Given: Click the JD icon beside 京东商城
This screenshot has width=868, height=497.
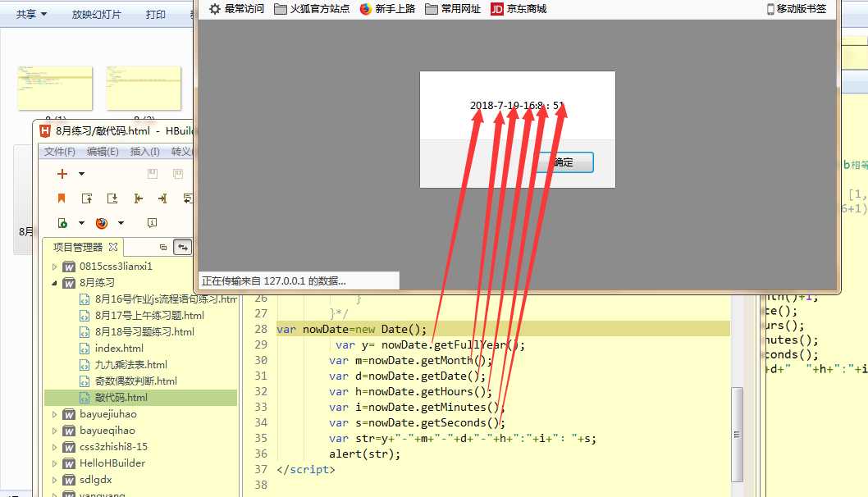Looking at the screenshot, I should point(497,9).
